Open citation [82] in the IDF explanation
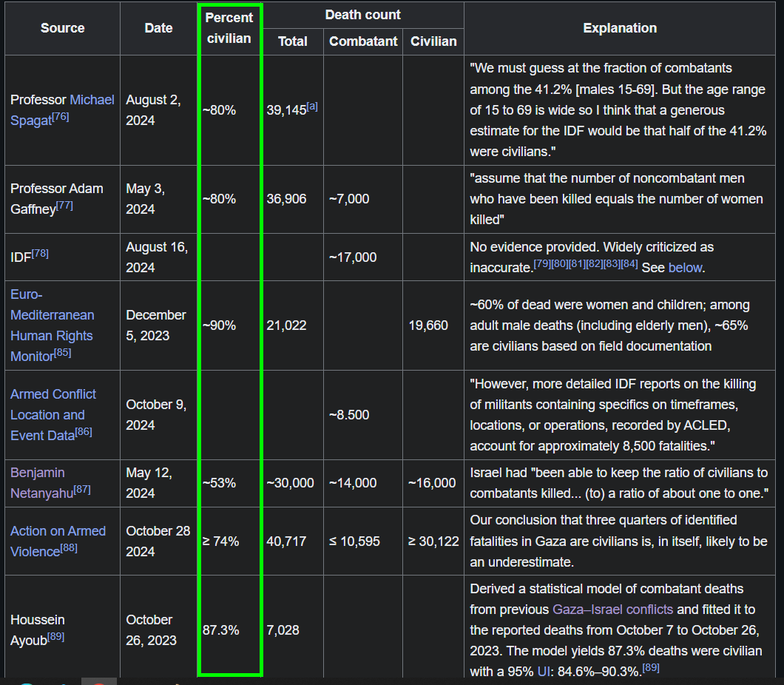 tap(595, 263)
